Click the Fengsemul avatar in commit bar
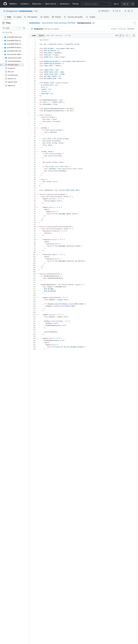138x644 pixels. [32, 29]
